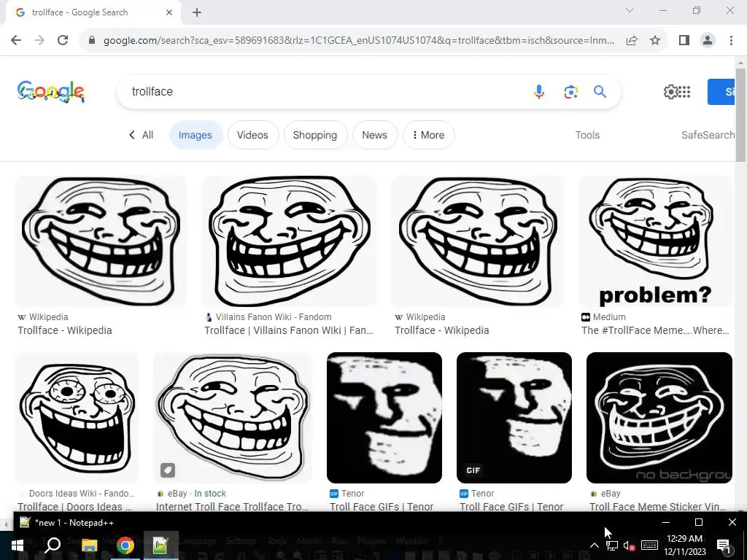Open the Google apps grid

tap(684, 92)
